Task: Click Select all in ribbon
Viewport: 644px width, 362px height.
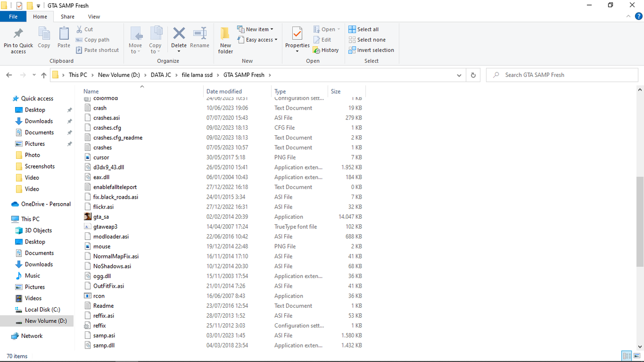Action: click(x=364, y=30)
